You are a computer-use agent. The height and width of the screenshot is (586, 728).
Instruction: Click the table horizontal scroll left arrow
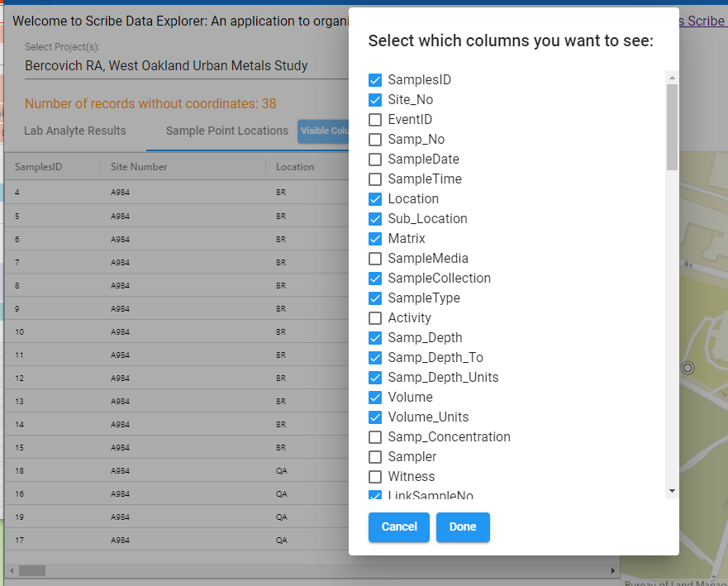tap(12, 570)
